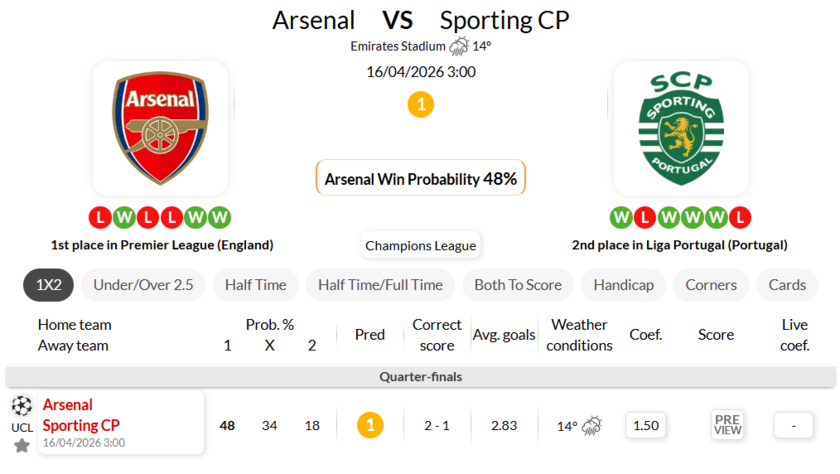Click the Sporting CP club crest

[x=681, y=127]
